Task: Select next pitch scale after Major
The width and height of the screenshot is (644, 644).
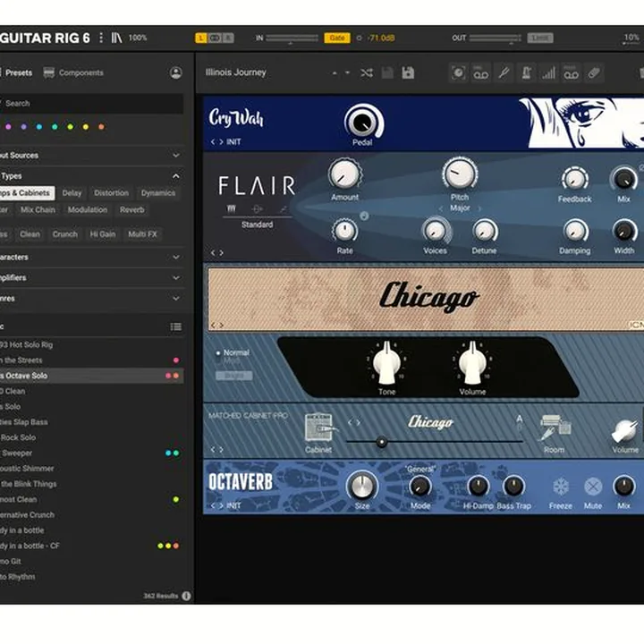Action: click(x=479, y=208)
